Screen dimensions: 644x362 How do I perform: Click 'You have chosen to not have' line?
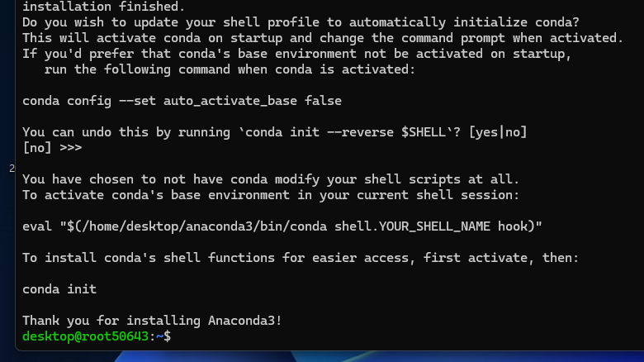pyautogui.click(x=271, y=179)
